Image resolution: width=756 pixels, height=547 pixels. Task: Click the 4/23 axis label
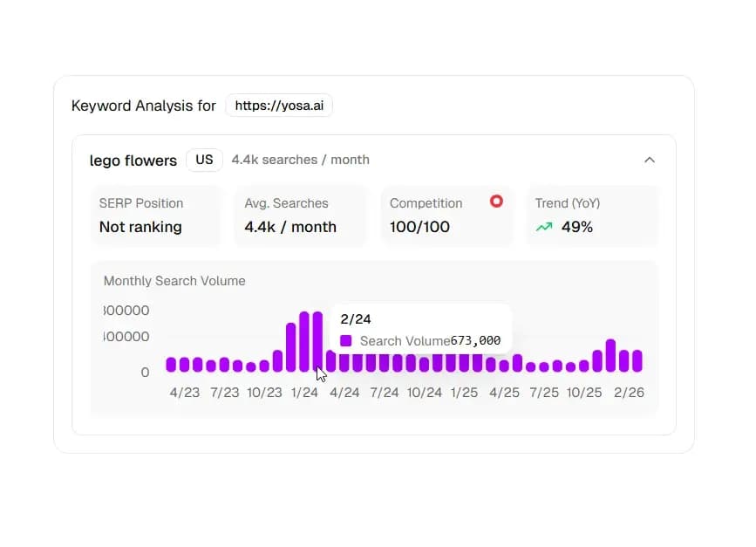tap(185, 393)
